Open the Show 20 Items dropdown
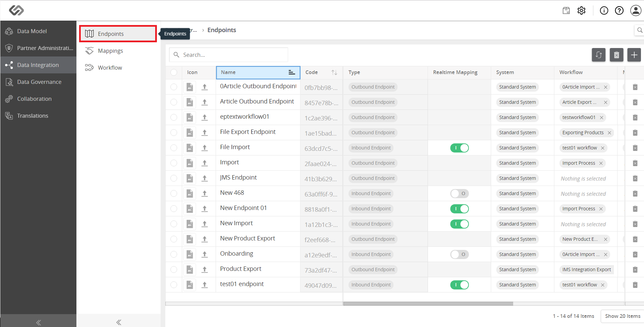Screen dimensions: 644x327 [x=622, y=316]
